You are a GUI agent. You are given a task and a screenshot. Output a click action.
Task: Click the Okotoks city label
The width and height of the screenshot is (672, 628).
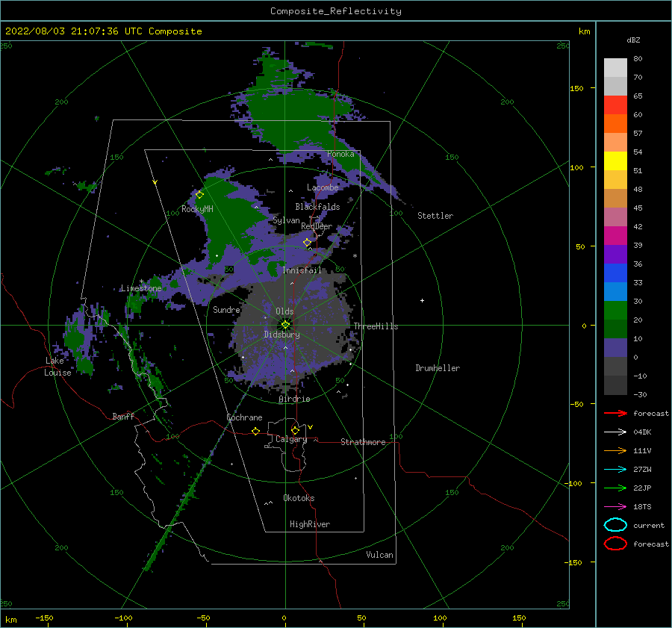click(299, 498)
